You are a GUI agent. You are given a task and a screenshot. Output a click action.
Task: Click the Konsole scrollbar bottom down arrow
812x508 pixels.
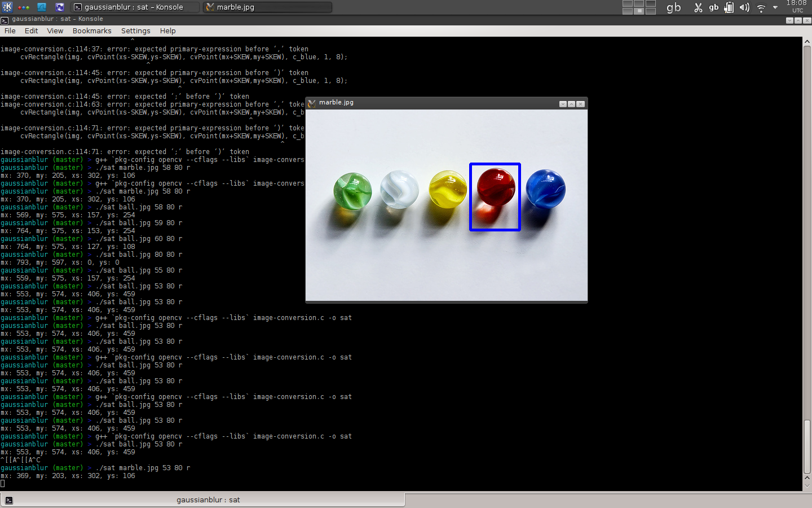[x=807, y=485]
